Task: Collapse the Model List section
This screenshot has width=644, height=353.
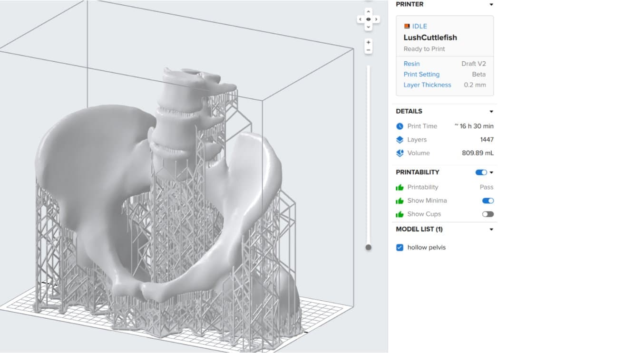Action: (x=491, y=229)
